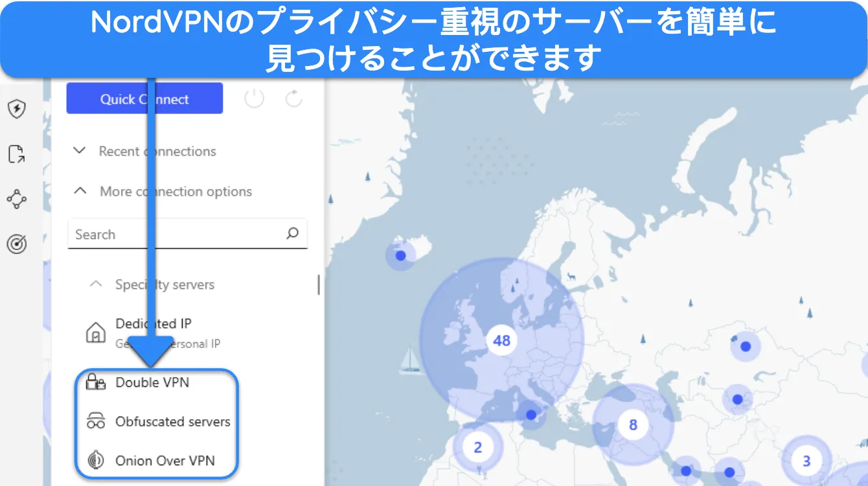The width and height of the screenshot is (868, 486).
Task: Click the refresh connection icon
Action: tap(294, 98)
